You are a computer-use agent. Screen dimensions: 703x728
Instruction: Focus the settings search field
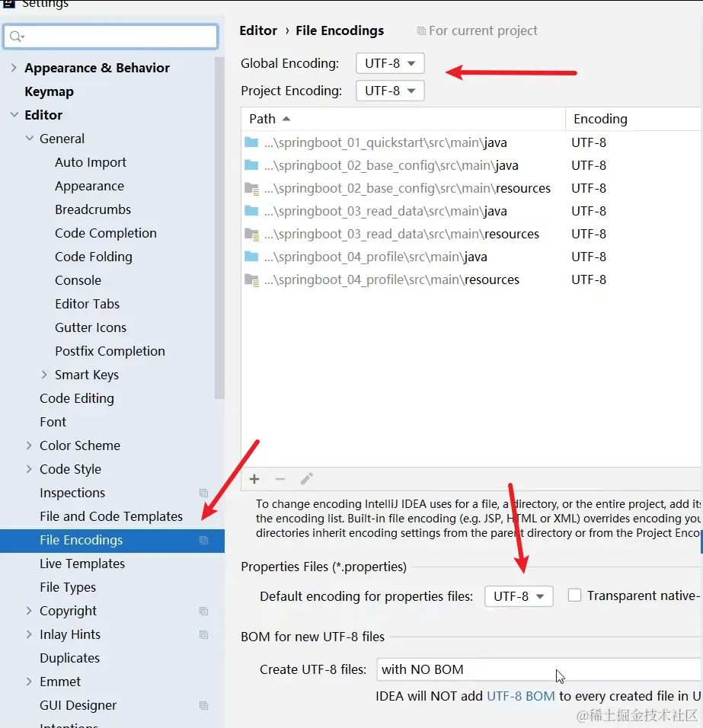click(x=110, y=37)
